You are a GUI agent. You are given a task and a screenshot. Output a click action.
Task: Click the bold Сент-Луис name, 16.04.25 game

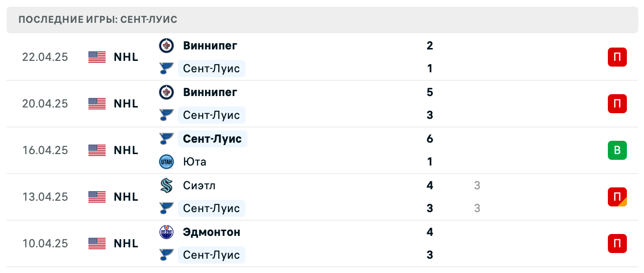click(x=212, y=139)
